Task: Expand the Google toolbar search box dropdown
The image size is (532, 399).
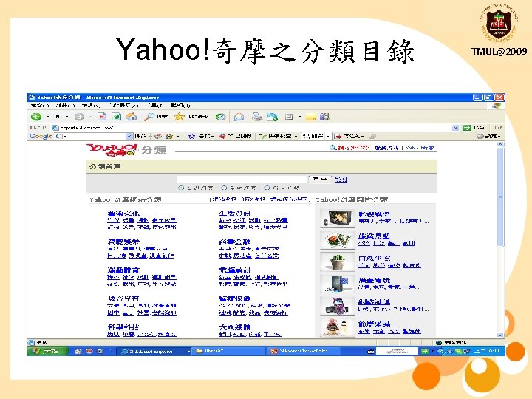Action: (129, 137)
